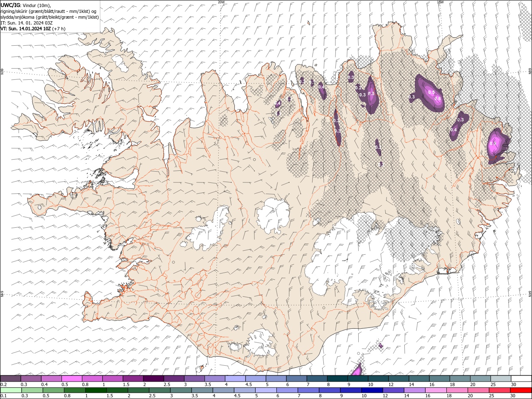This screenshot has height=399, width=532.
Task: Click the '15W' longitude label at top
Action: coord(440,2)
